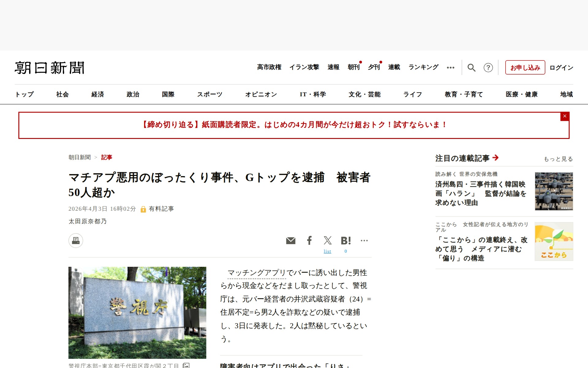
Task: Open the help question mark icon
Action: 488,67
